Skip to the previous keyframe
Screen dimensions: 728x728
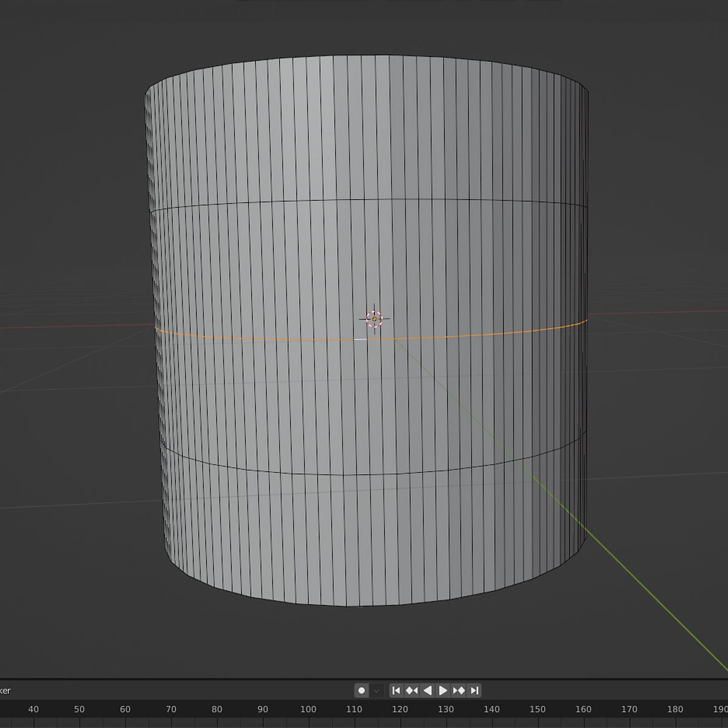(412, 690)
